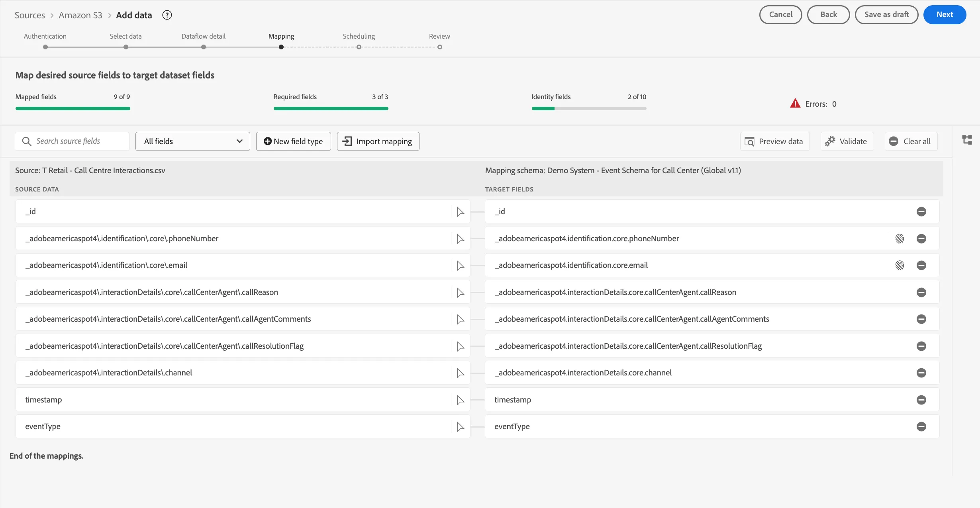Click the Sources breadcrumb link
This screenshot has width=980, height=508.
30,15
